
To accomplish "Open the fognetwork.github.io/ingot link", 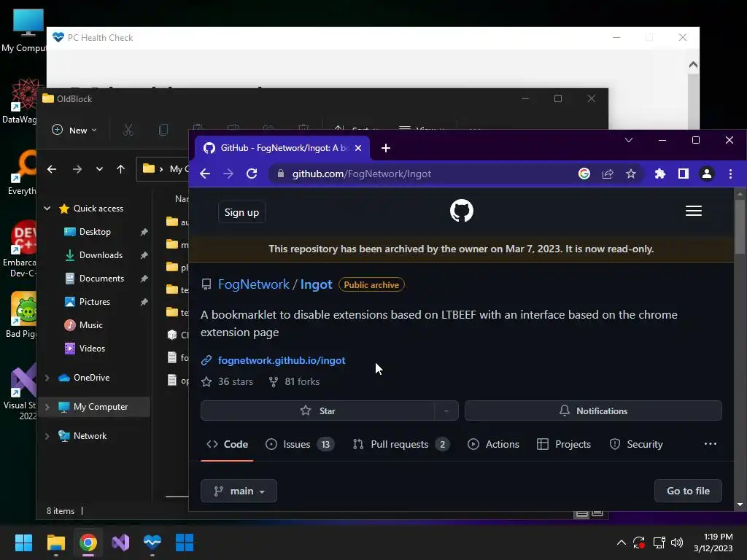I will (282, 360).
